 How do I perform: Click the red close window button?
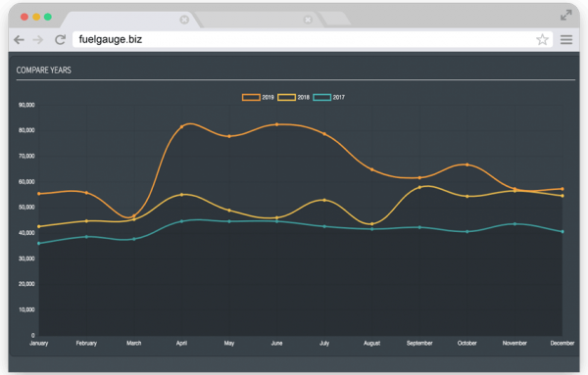(x=24, y=17)
